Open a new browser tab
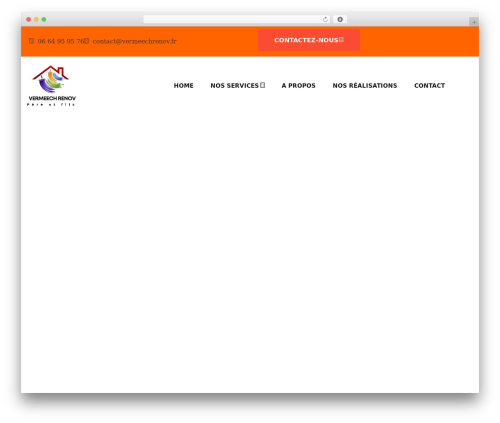Image resolution: width=500 pixels, height=423 pixels. click(474, 22)
